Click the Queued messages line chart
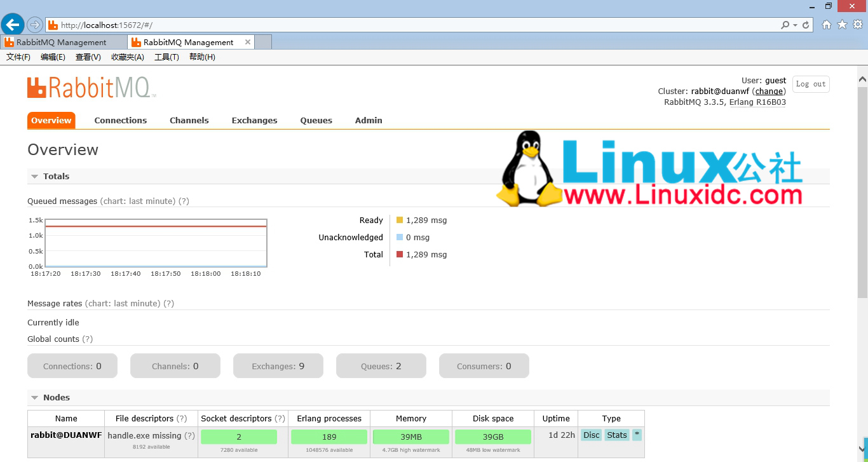Viewport: 868px width, 462px height. 156,243
